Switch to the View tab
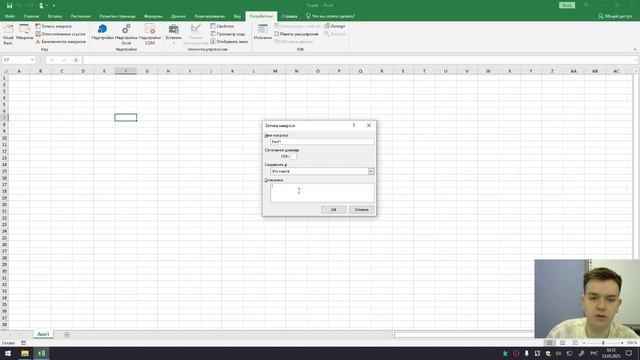Viewport: 640px width, 360px height. [237, 16]
